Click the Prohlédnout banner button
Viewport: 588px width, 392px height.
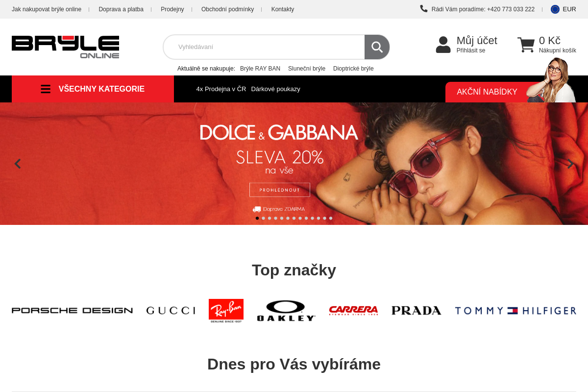[280, 190]
